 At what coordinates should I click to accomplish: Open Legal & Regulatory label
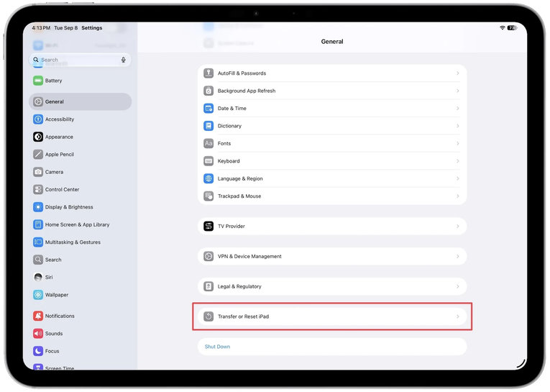click(239, 287)
